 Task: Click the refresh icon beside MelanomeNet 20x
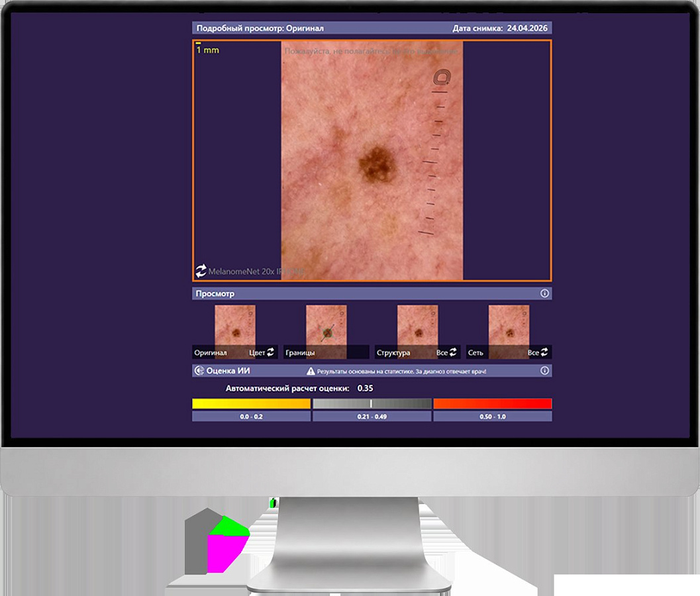pyautogui.click(x=201, y=271)
